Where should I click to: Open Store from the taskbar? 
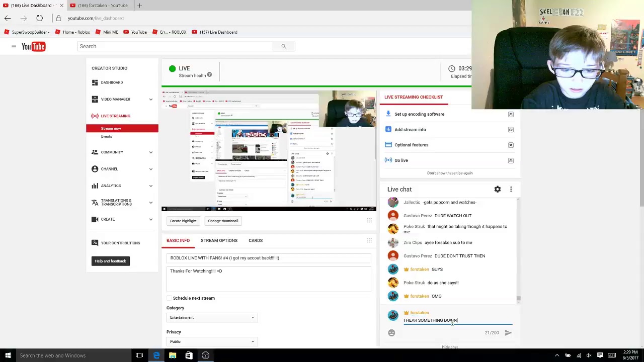[x=189, y=355]
